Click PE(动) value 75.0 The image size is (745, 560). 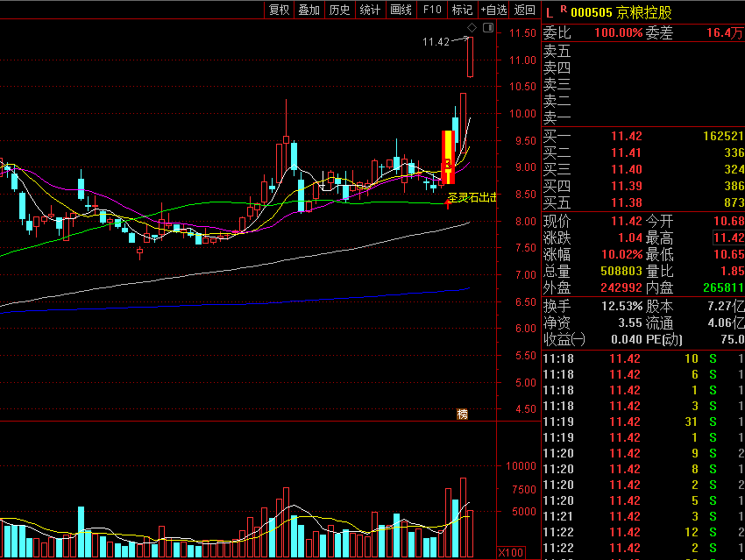coord(732,340)
